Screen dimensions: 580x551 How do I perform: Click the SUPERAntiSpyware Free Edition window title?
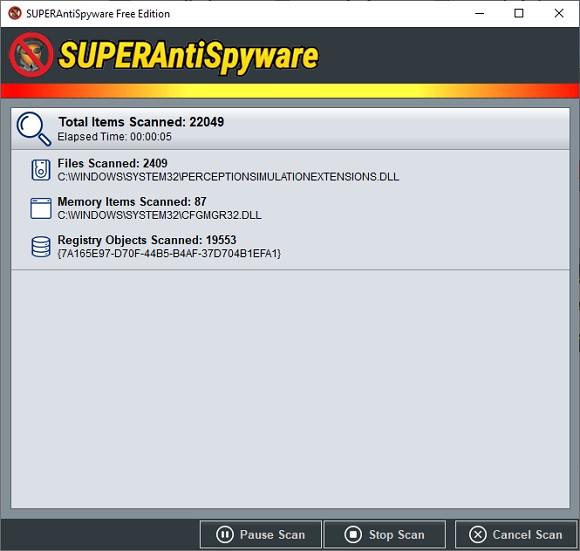pos(98,14)
